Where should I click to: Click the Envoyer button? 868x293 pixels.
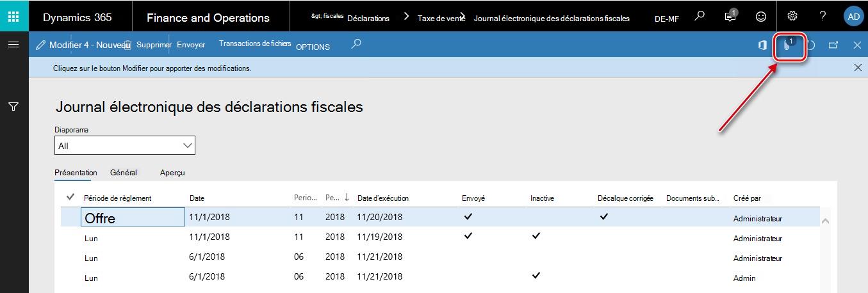(x=191, y=45)
